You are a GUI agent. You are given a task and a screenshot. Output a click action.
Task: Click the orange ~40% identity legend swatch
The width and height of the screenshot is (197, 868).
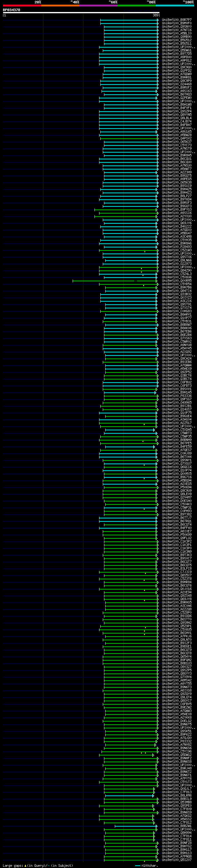click(x=60, y=6)
